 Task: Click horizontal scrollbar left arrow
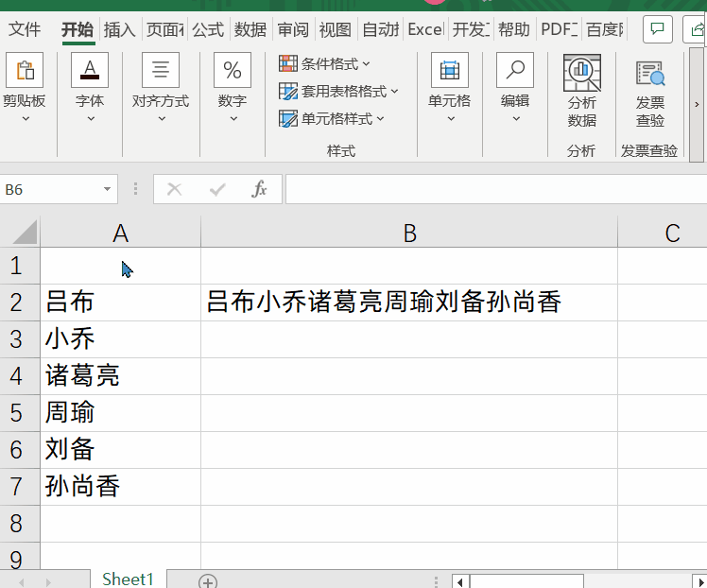460,582
